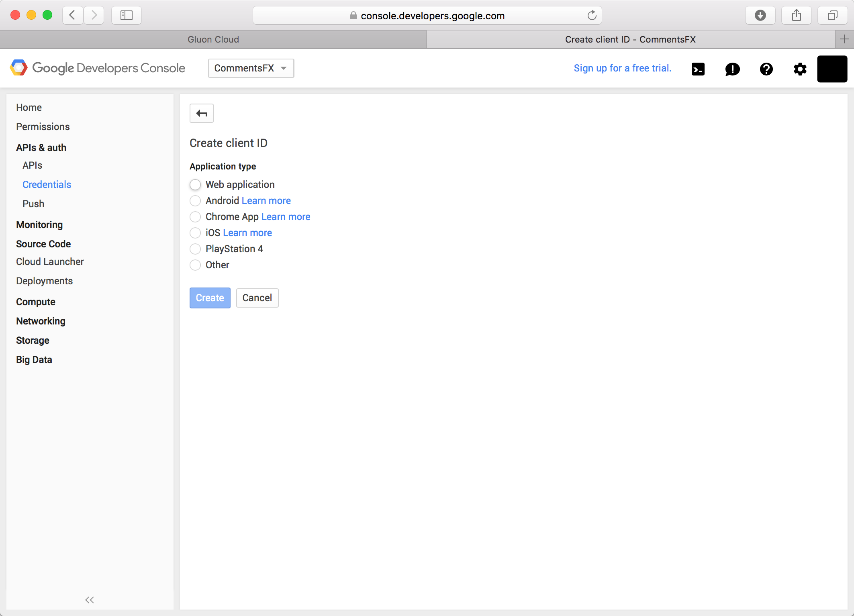
Task: Open Learn more link next to iOS
Action: (x=247, y=233)
